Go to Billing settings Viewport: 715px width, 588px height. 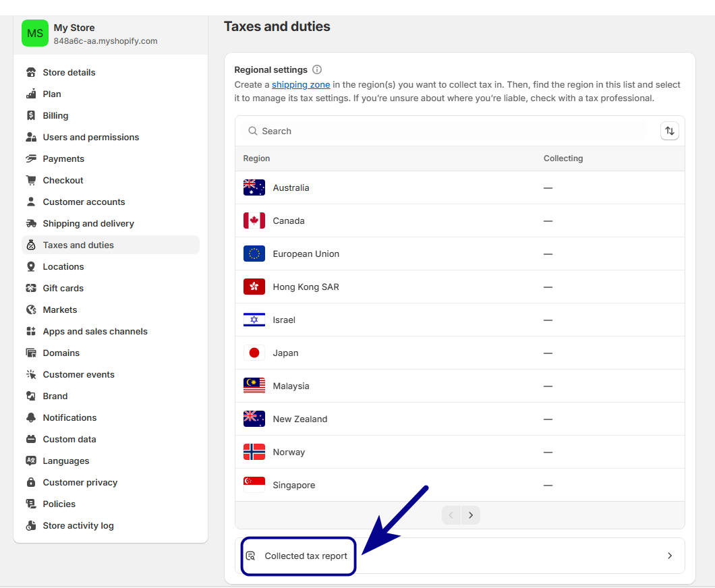[111, 115]
